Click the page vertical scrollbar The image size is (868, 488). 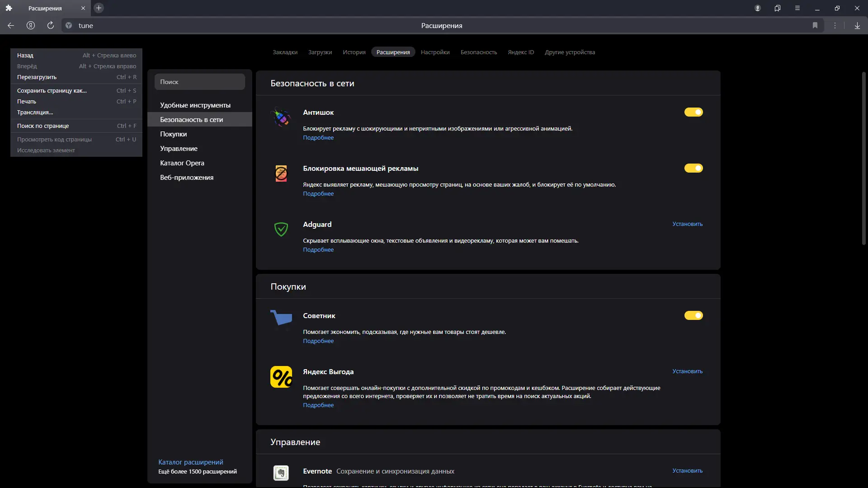[863, 158]
